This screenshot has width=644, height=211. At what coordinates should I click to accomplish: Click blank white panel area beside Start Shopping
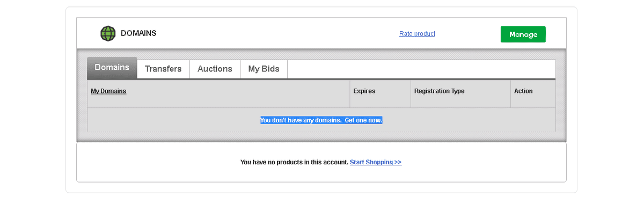click(x=483, y=162)
